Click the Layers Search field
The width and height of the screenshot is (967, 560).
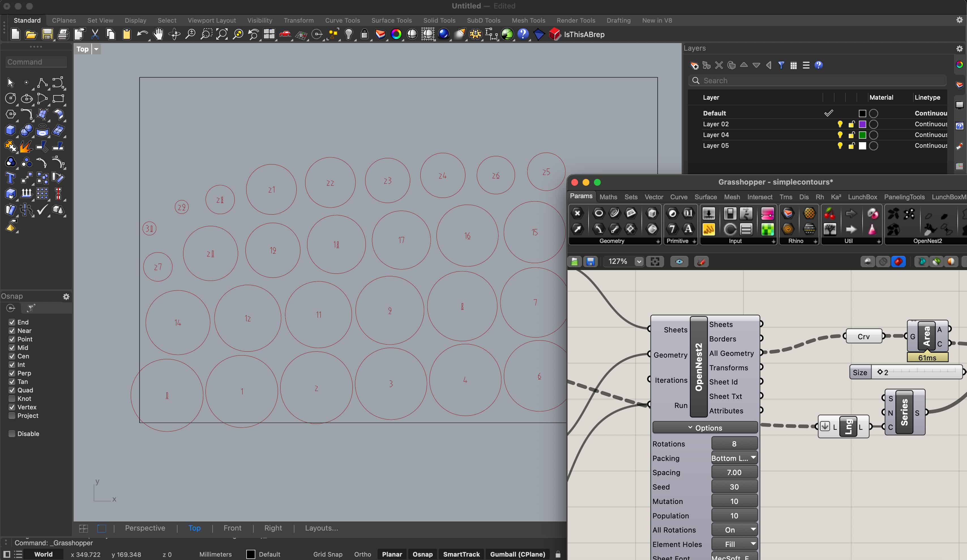817,81
